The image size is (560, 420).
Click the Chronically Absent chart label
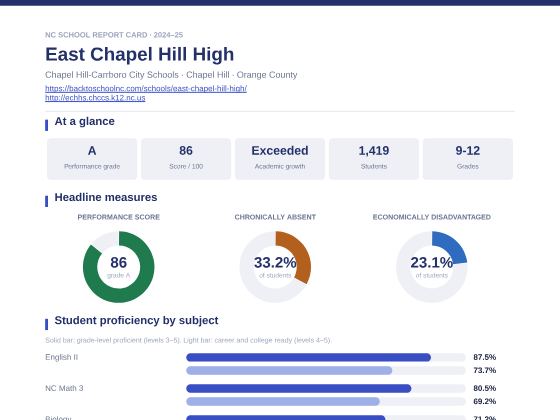coord(275,217)
